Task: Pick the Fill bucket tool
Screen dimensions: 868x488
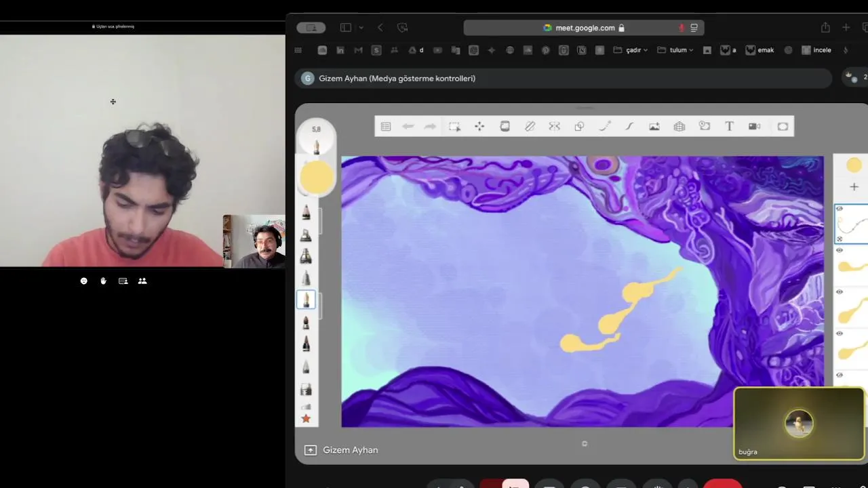Action: (505, 126)
